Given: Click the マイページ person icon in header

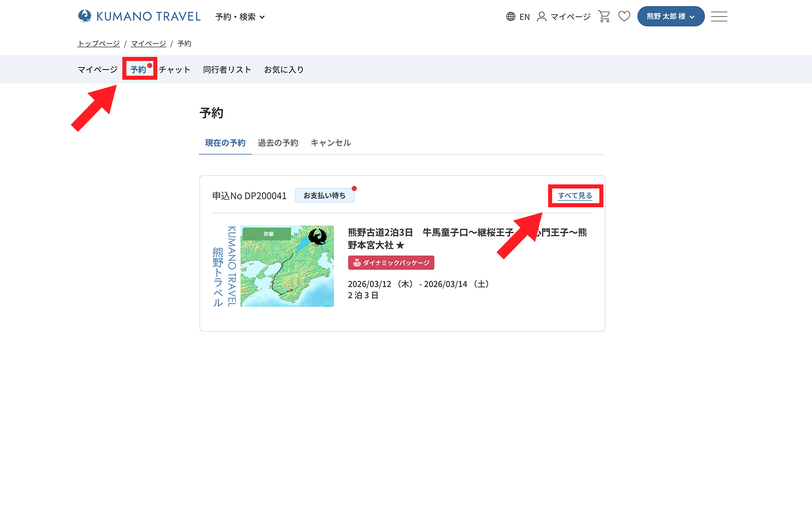Looking at the screenshot, I should (564, 17).
